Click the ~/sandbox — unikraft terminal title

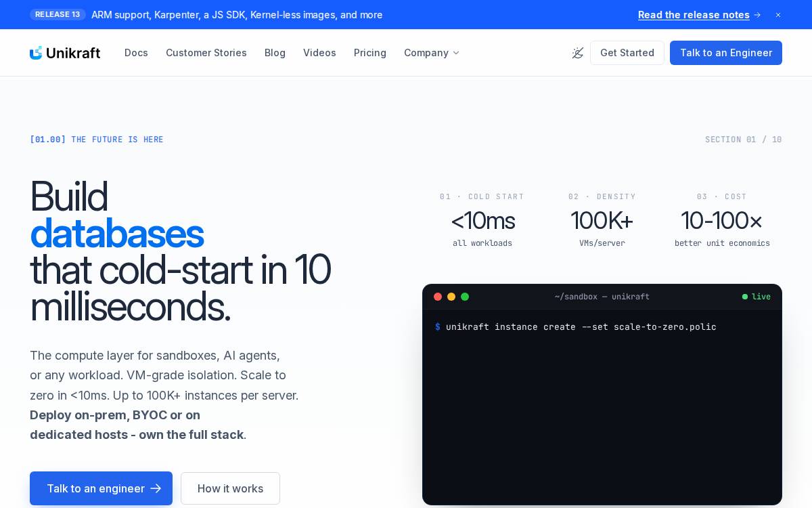point(602,297)
